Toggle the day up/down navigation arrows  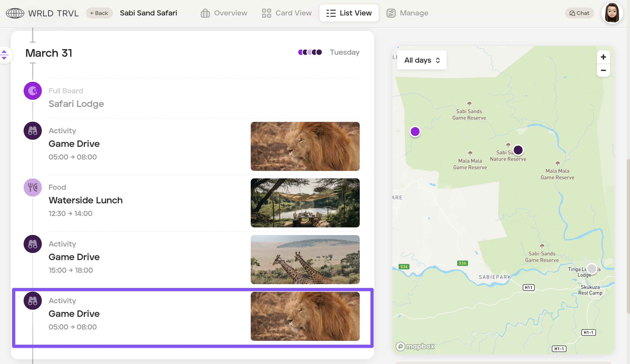click(4, 55)
